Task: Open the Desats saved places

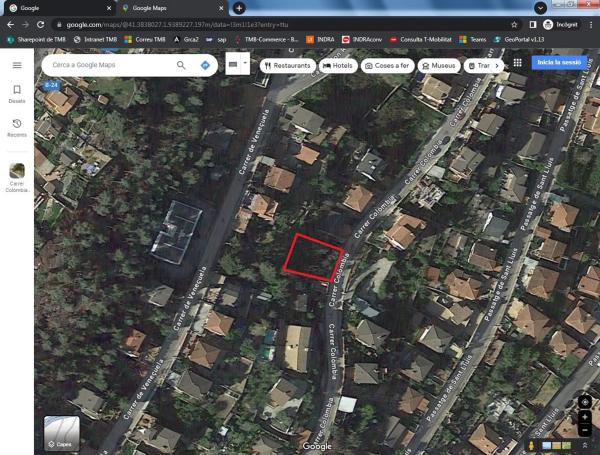Action: click(x=17, y=94)
